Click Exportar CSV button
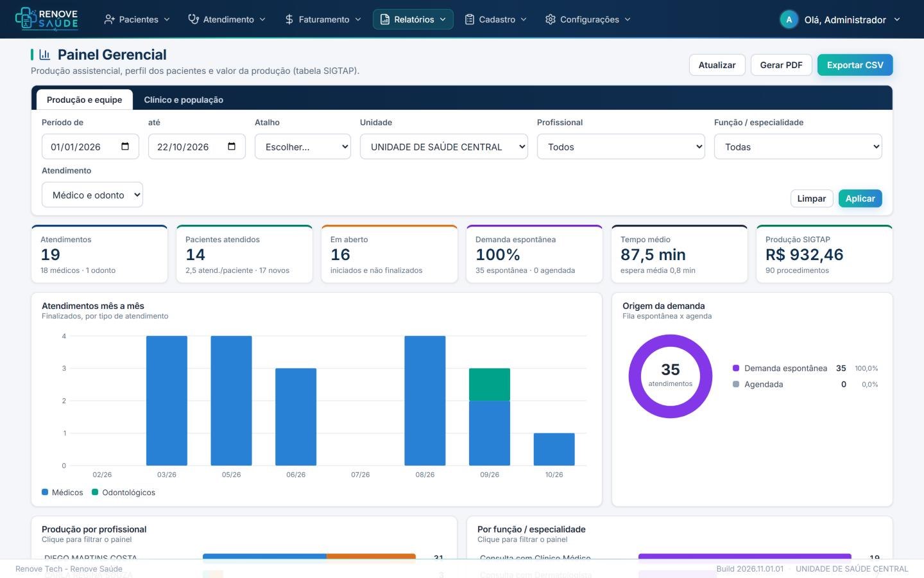Image resolution: width=924 pixels, height=578 pixels. 855,65
